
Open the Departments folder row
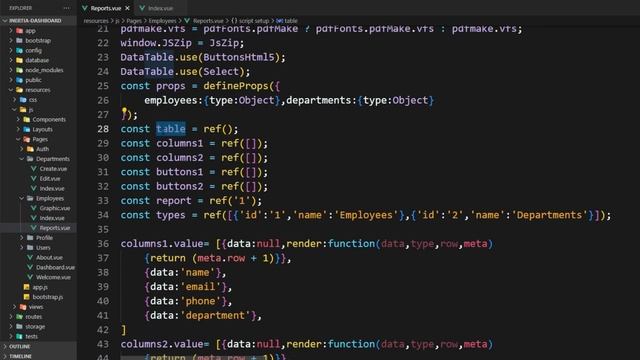[38, 159]
